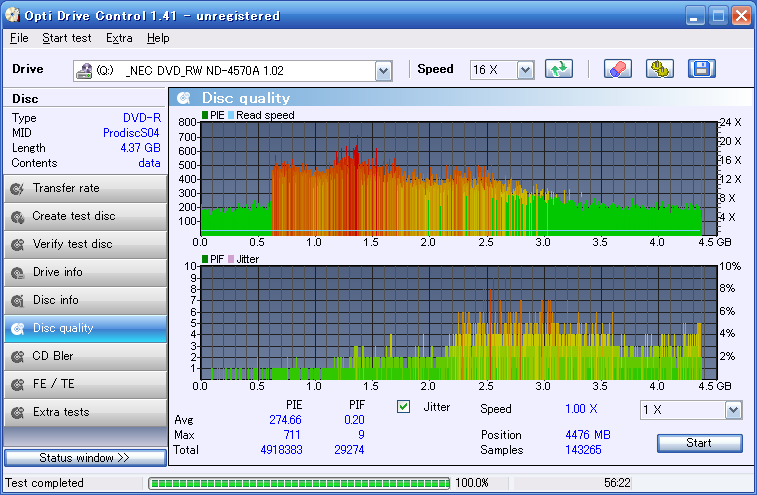Click the disc Type value DVD-R
The image size is (757, 495).
142,118
